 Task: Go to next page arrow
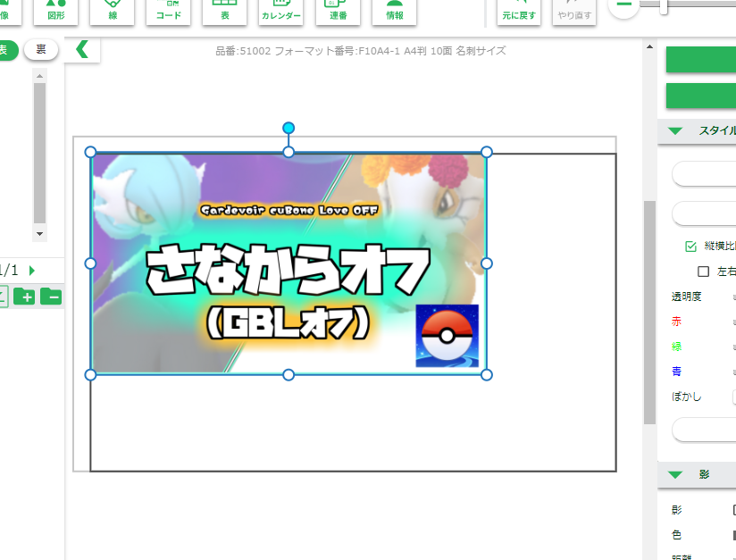(x=31, y=271)
